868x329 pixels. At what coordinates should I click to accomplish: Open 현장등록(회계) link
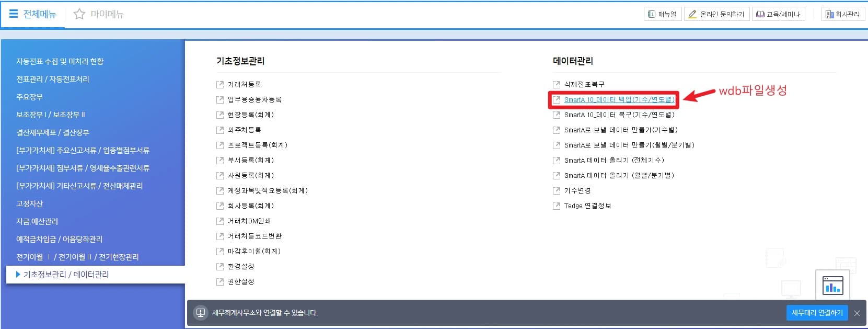pyautogui.click(x=251, y=115)
